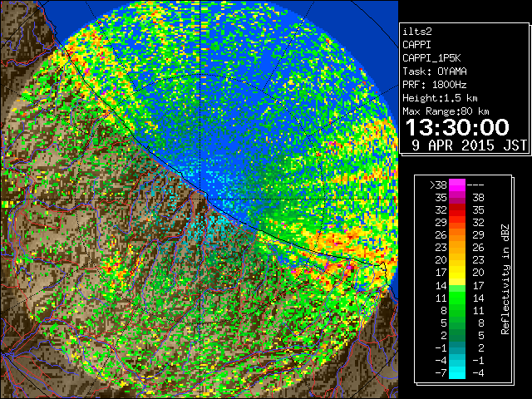
Task: Click the '-7' legend value on left
Action: [x=441, y=373]
